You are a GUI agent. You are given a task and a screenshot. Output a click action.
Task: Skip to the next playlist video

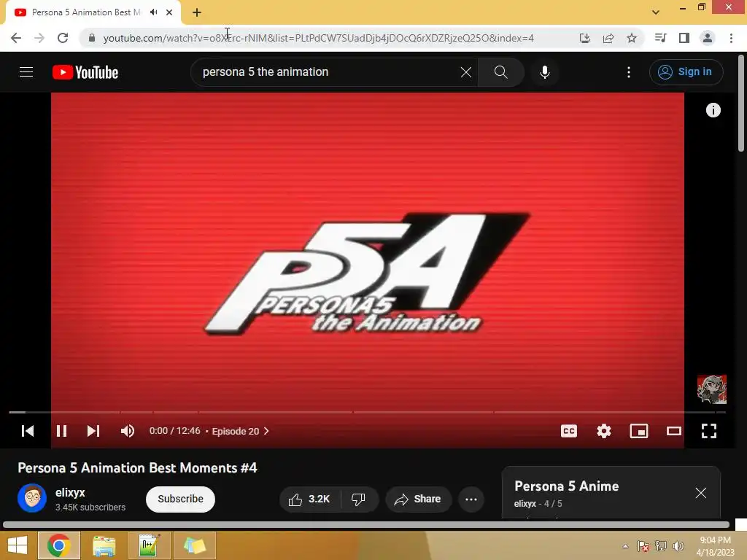[x=93, y=431]
